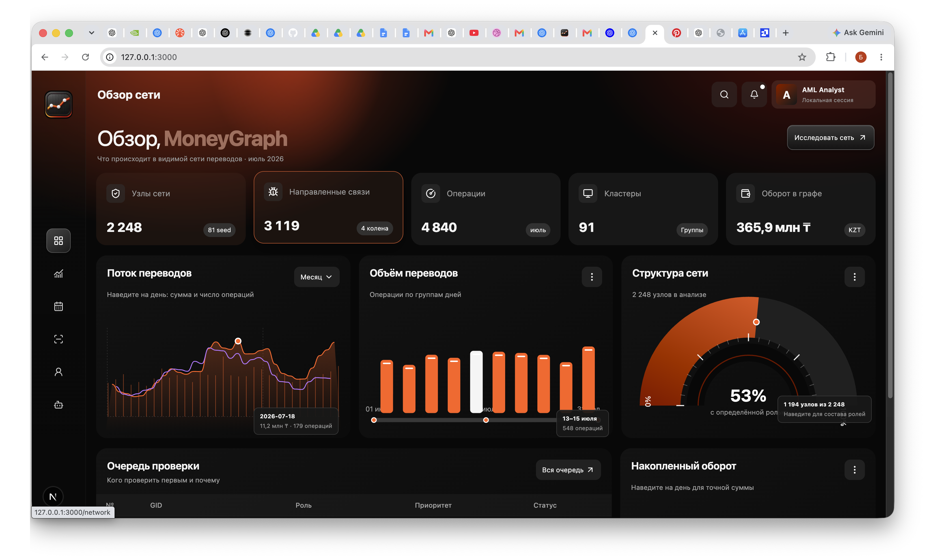Reload the page
The width and height of the screenshot is (926, 560).
(85, 57)
